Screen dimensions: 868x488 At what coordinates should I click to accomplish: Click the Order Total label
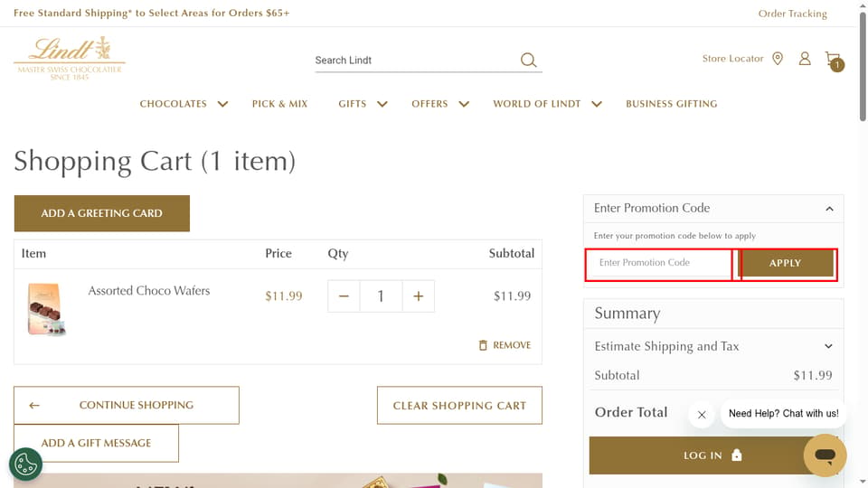[631, 412]
